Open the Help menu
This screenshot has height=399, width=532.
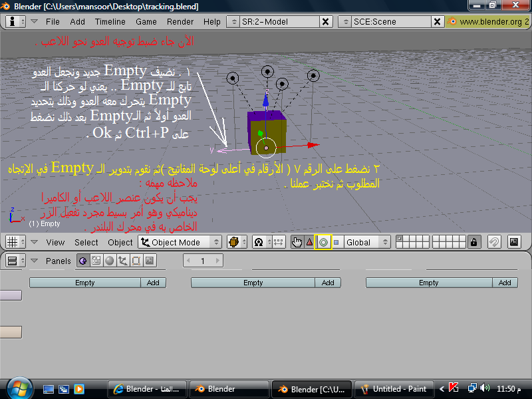pyautogui.click(x=212, y=22)
